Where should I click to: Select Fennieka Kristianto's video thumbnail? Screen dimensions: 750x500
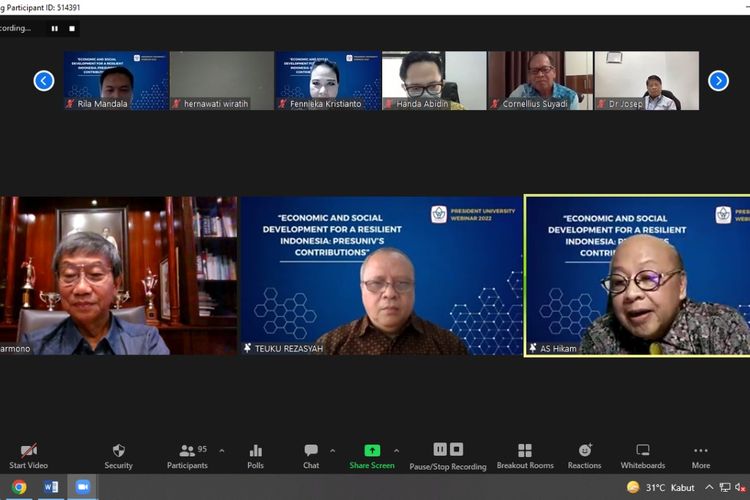point(329,81)
